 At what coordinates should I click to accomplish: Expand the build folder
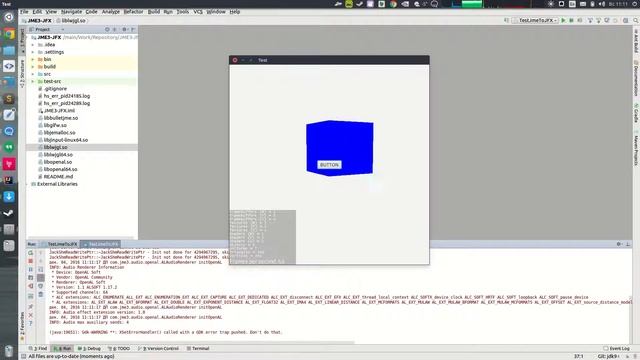point(33,67)
